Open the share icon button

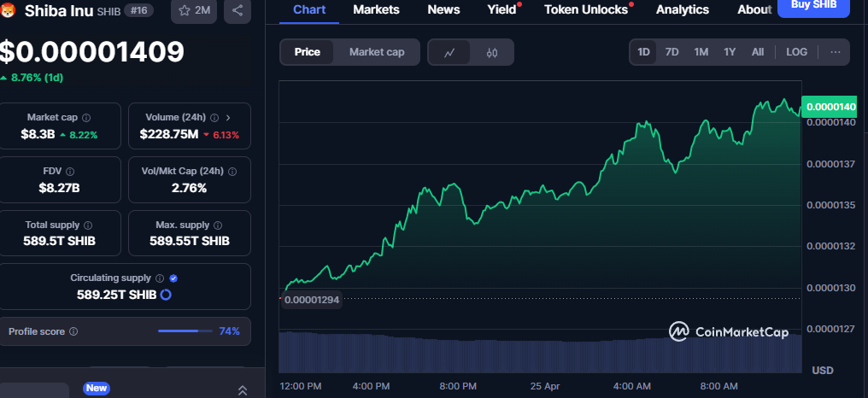click(238, 10)
